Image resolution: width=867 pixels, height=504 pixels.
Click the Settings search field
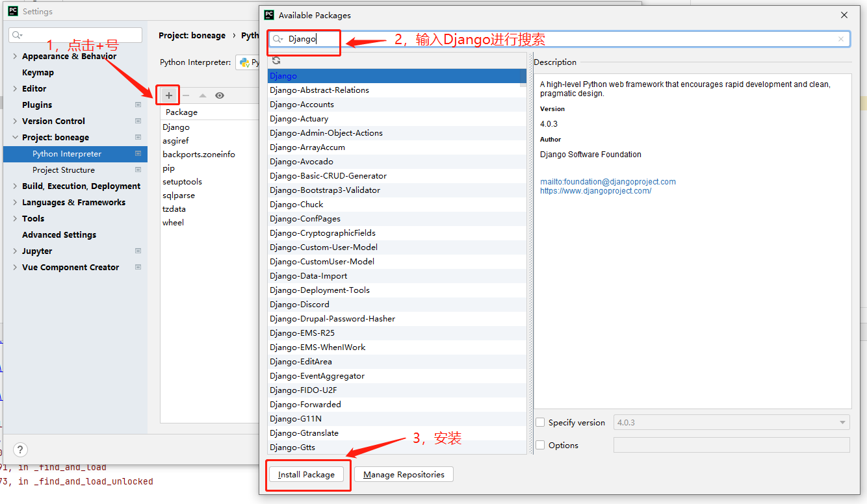click(75, 35)
